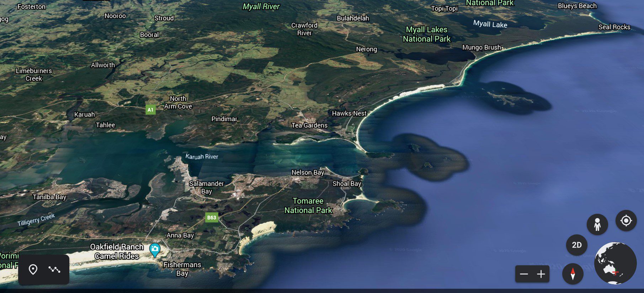644x293 pixels.
Task: Click the Tahlee label
Action: coord(105,125)
